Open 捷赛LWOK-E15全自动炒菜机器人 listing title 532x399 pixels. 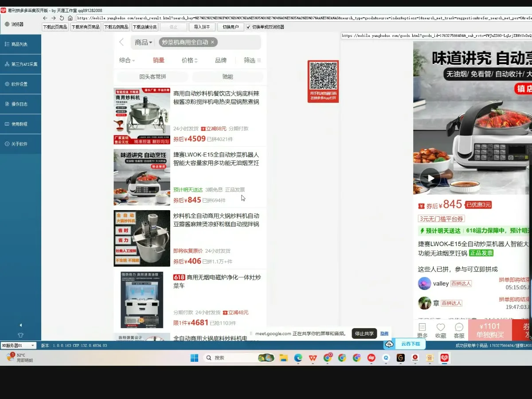coord(216,159)
